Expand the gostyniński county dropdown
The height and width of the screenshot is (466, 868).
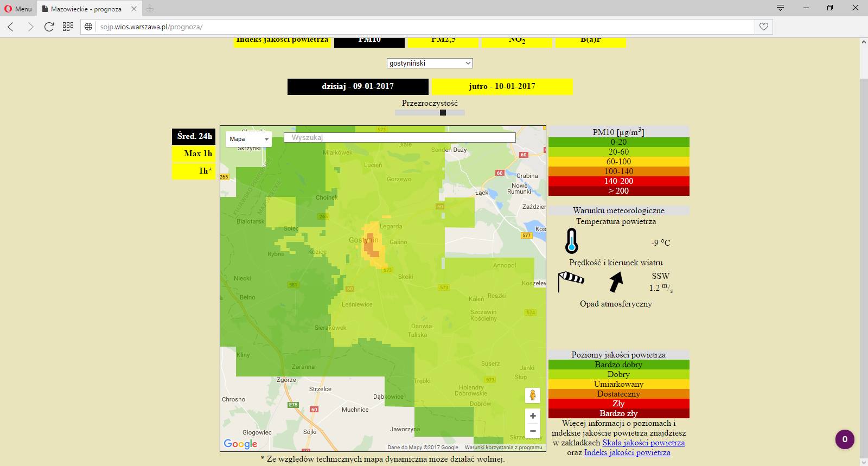430,63
